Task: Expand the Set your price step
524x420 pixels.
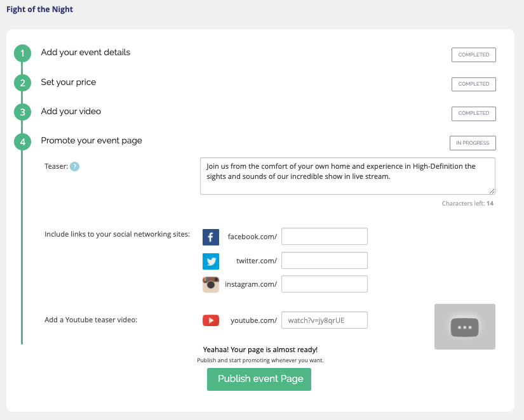Action: tap(69, 82)
